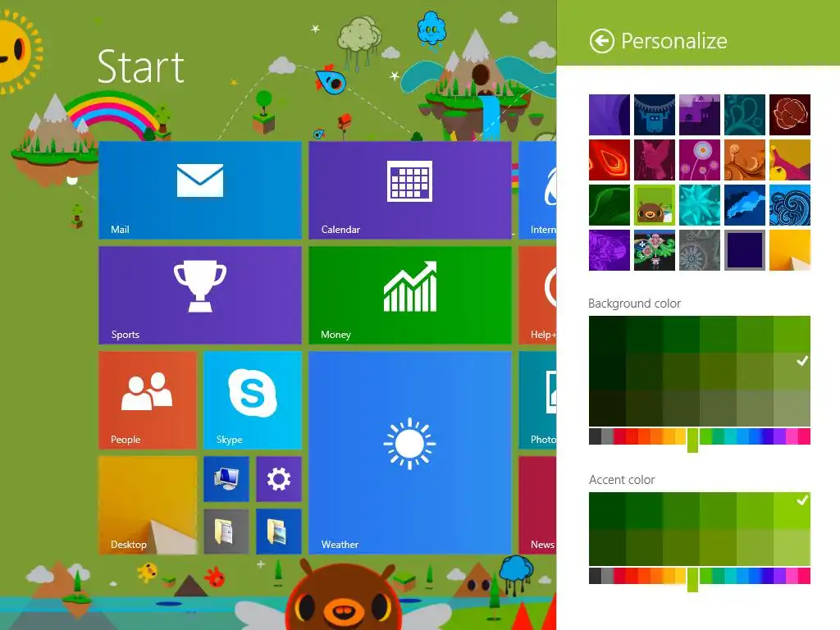Open the Desktop tile
The height and width of the screenshot is (630, 840).
click(x=148, y=505)
